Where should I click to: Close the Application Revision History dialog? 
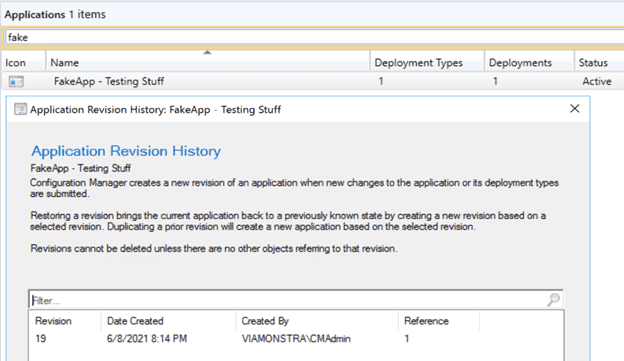click(574, 109)
